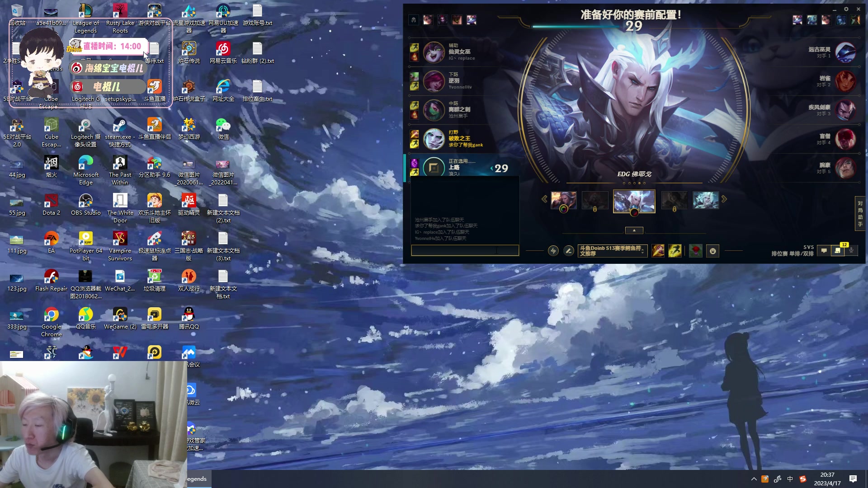Open OBS Studio desktop icon

pos(85,205)
